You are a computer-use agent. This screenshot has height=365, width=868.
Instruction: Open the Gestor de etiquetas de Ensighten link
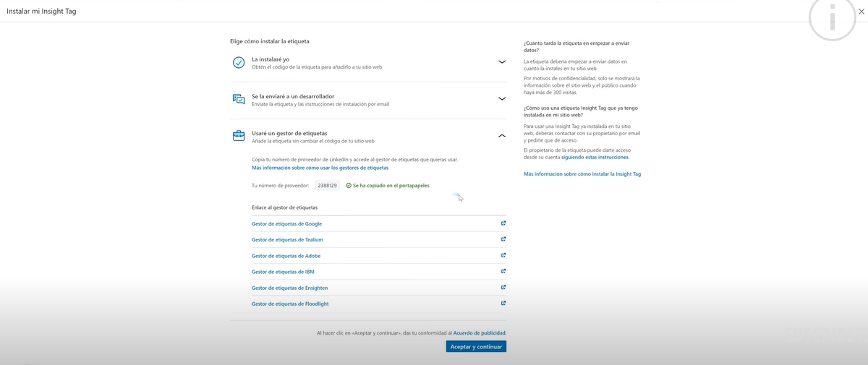(289, 288)
